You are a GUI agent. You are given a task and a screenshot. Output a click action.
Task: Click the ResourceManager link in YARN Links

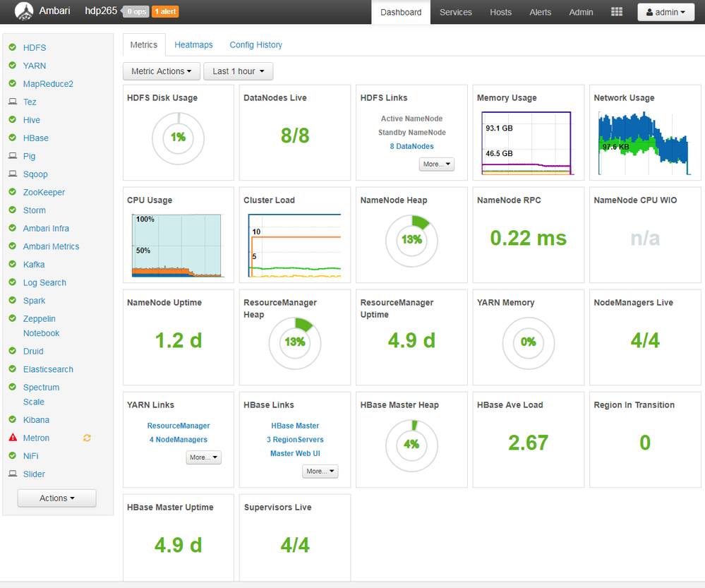pyautogui.click(x=178, y=426)
